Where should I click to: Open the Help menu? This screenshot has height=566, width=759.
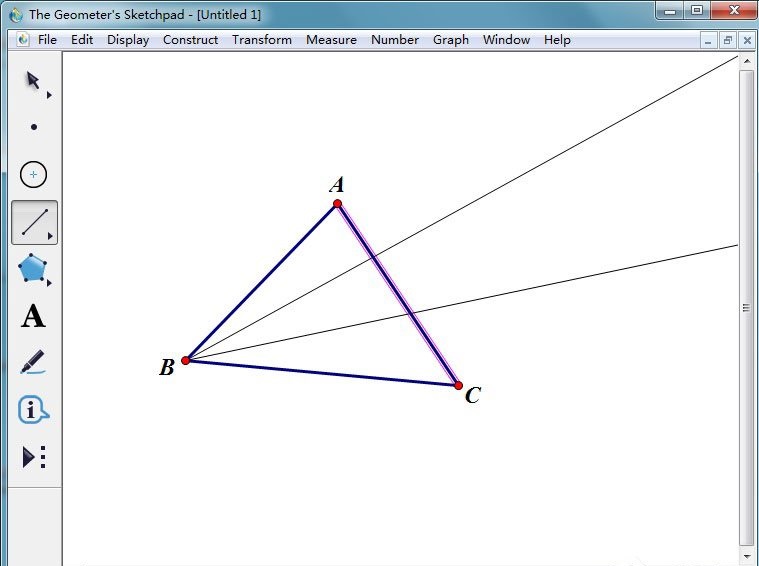(557, 40)
